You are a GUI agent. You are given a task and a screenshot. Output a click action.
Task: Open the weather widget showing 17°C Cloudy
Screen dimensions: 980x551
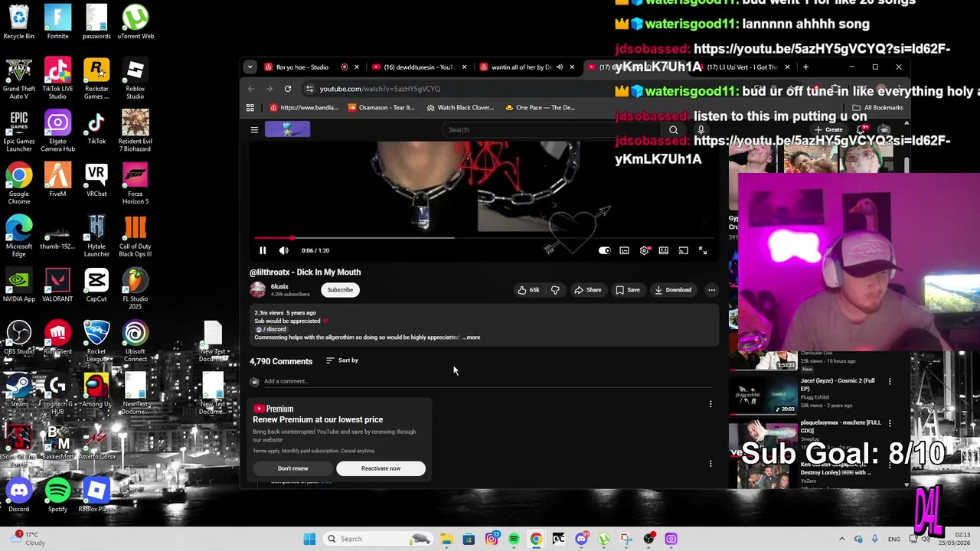(28, 539)
